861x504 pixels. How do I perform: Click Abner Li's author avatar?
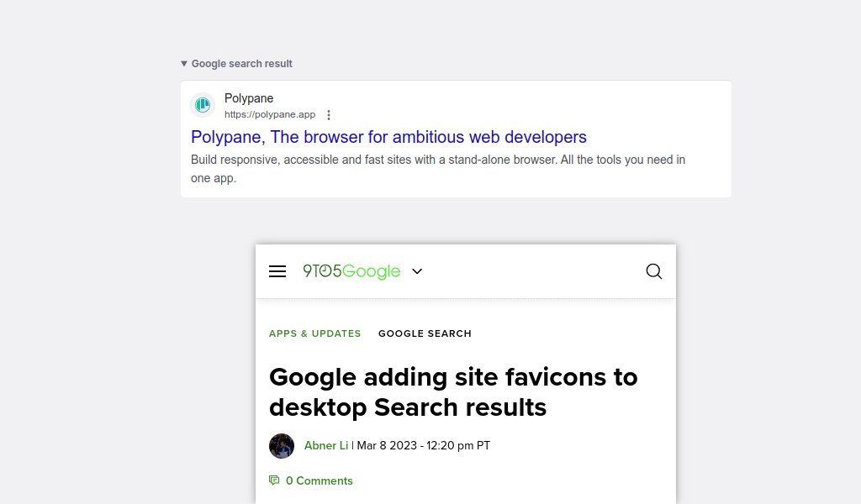coord(282,446)
